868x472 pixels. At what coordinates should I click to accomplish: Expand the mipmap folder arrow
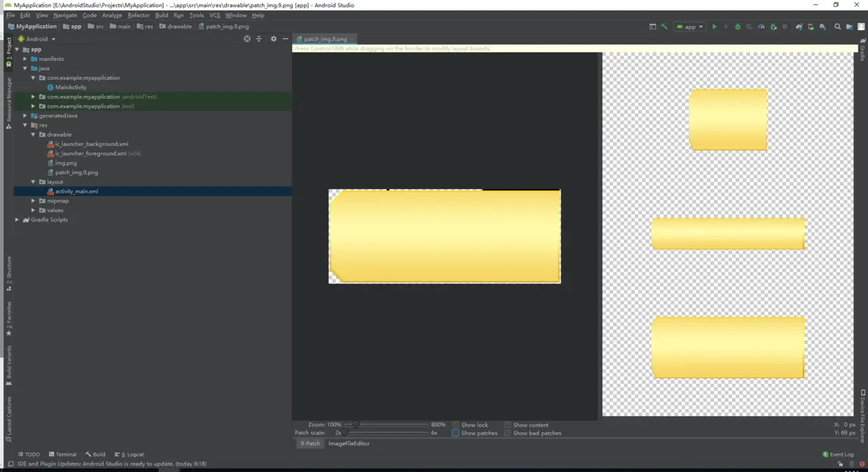(33, 201)
